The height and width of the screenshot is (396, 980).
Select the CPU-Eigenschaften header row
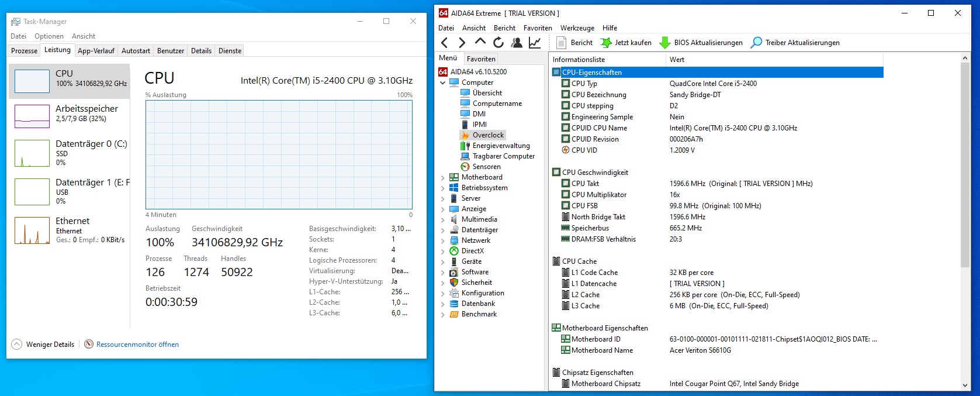(x=717, y=73)
